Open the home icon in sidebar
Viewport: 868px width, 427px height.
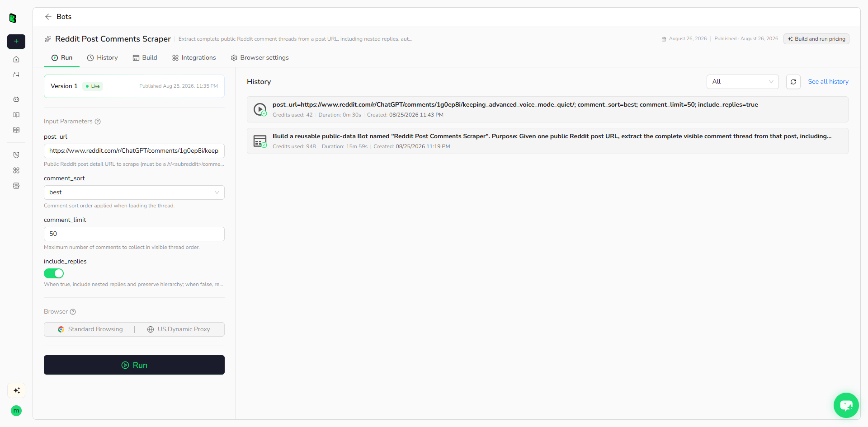click(16, 59)
